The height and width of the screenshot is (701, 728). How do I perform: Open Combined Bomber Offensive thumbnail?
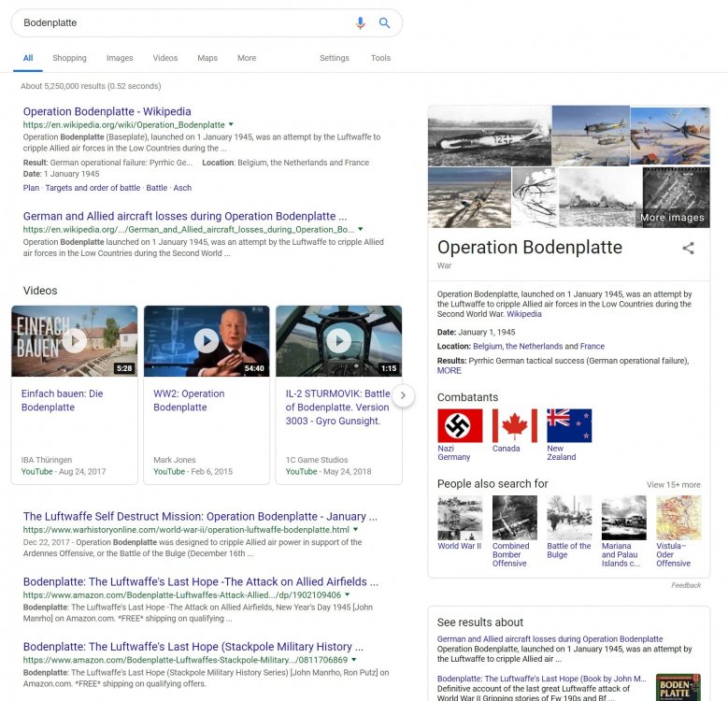click(514, 518)
